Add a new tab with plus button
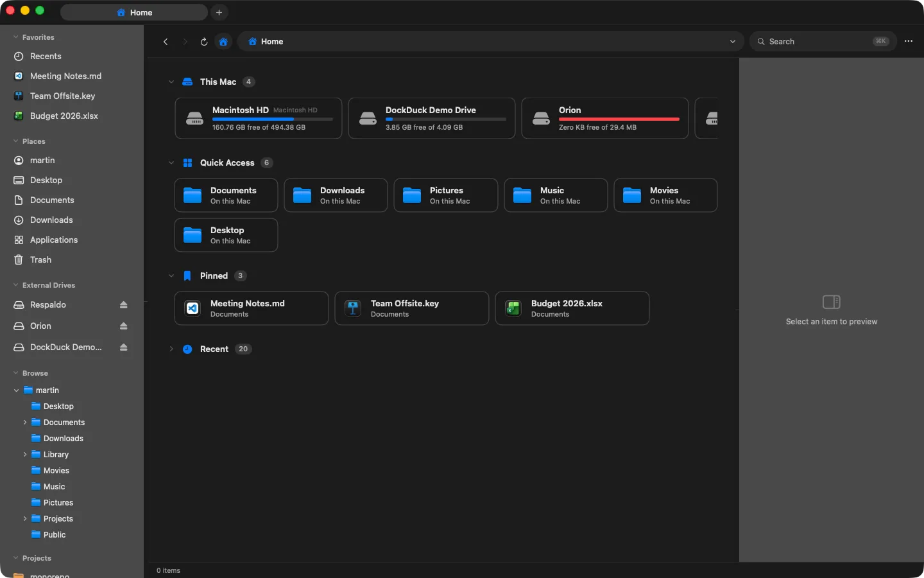This screenshot has height=578, width=924. point(219,12)
